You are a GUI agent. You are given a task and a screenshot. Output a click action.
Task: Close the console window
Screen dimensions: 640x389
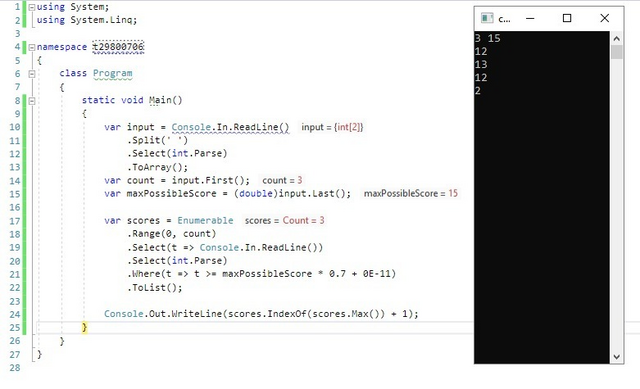click(x=604, y=18)
